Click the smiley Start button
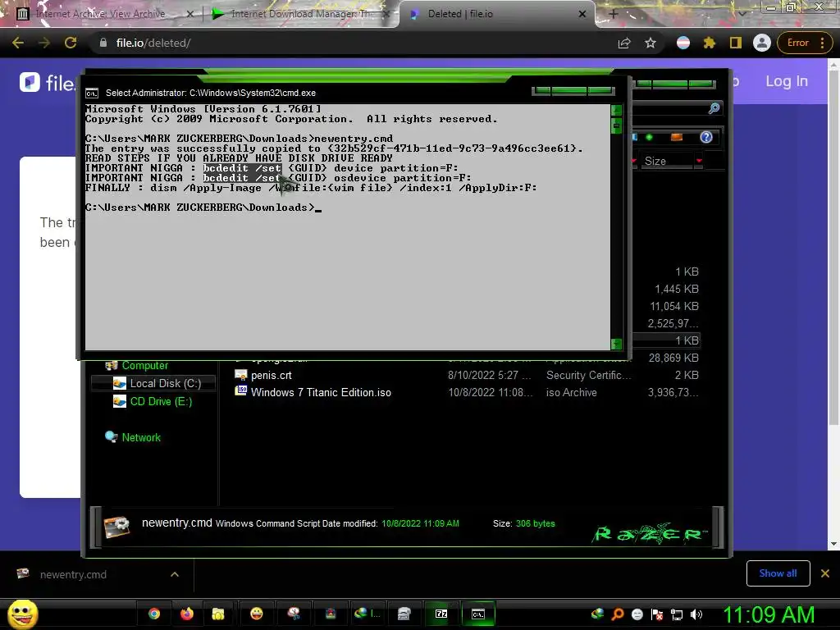The image size is (840, 630). pyautogui.click(x=22, y=614)
